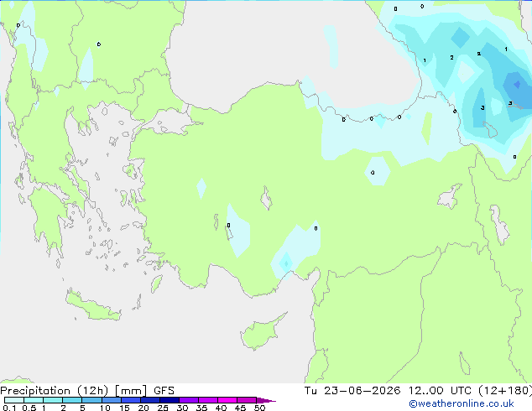
Task: Pick the 35–40 mm purple legend swatch
Action: (x=207, y=400)
